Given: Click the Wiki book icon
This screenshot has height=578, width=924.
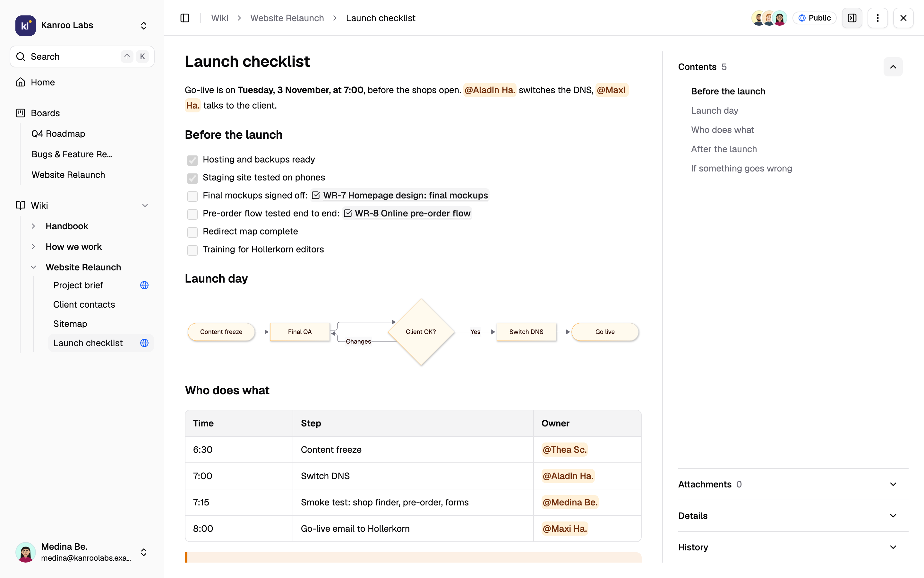Looking at the screenshot, I should click(21, 206).
